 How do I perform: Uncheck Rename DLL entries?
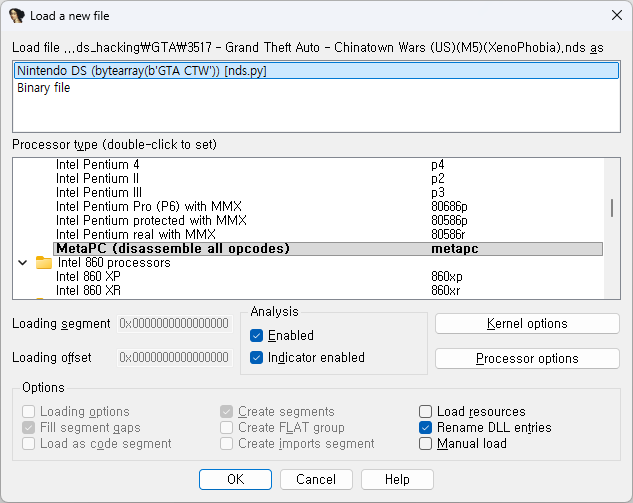(425, 428)
